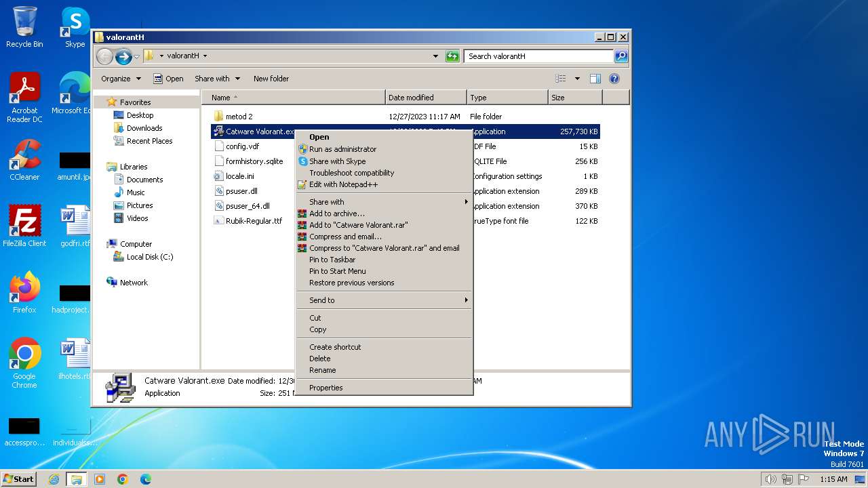Expand the context menu Share with submenu
This screenshot has height=488, width=868.
(384, 202)
